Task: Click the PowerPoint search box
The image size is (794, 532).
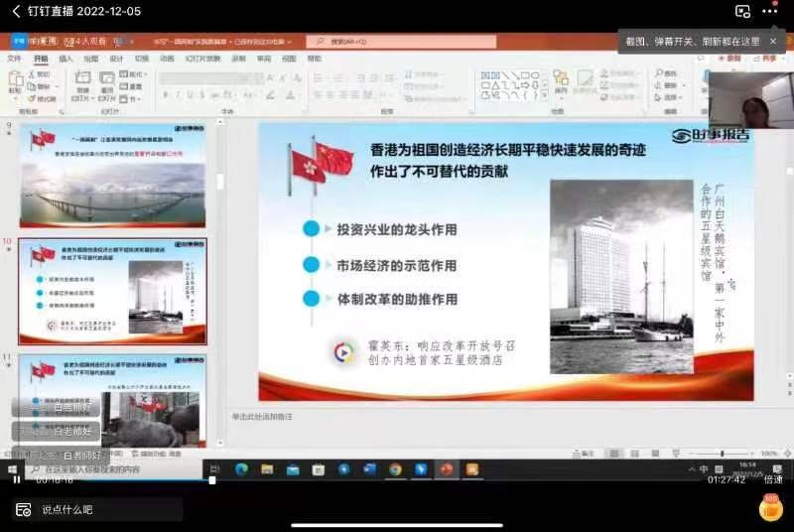Action: pos(401,42)
